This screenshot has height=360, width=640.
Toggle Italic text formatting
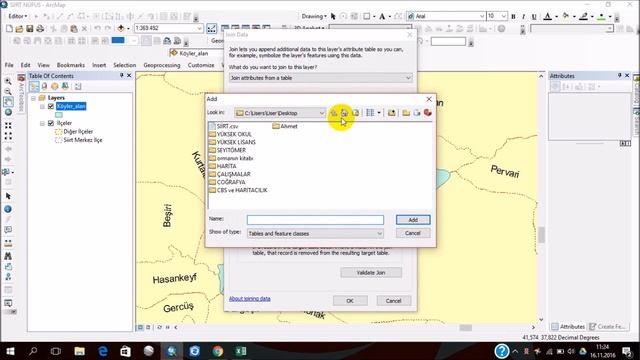523,16
